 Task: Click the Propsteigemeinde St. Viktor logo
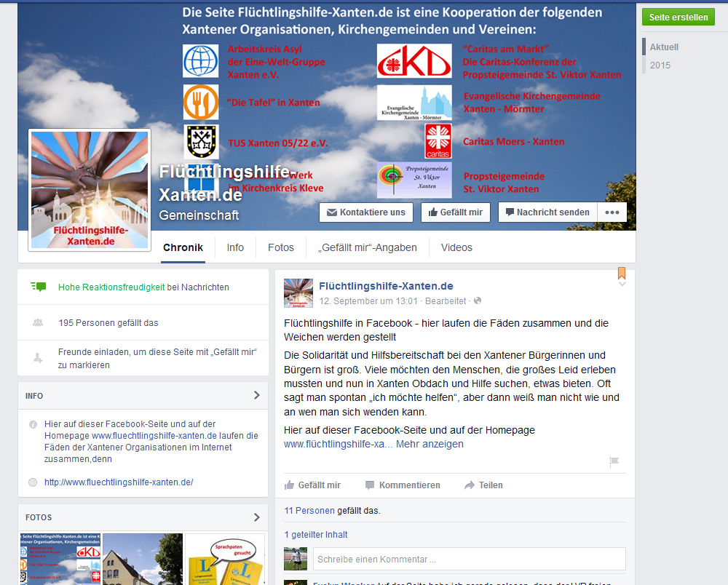tap(414, 180)
